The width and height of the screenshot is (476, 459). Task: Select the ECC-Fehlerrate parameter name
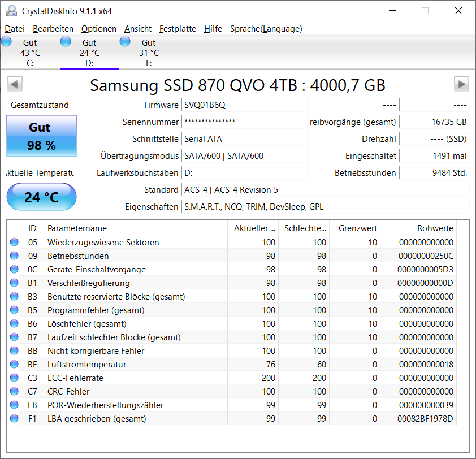[75, 378]
